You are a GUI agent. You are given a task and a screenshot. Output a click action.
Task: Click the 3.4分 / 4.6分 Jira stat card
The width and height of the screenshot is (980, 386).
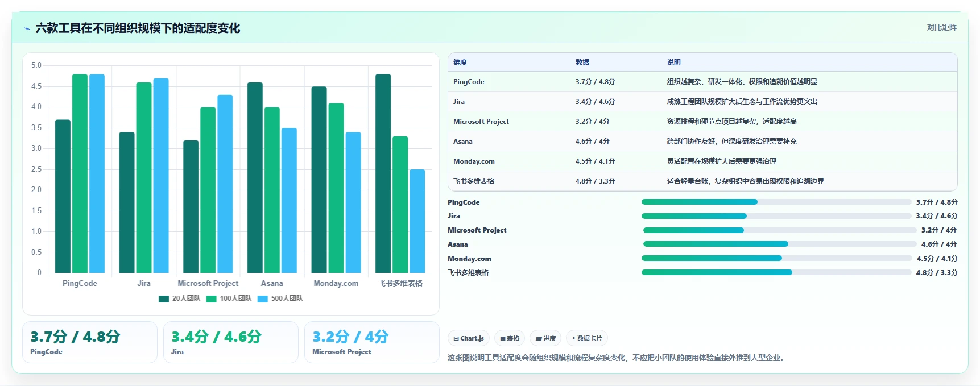point(231,342)
